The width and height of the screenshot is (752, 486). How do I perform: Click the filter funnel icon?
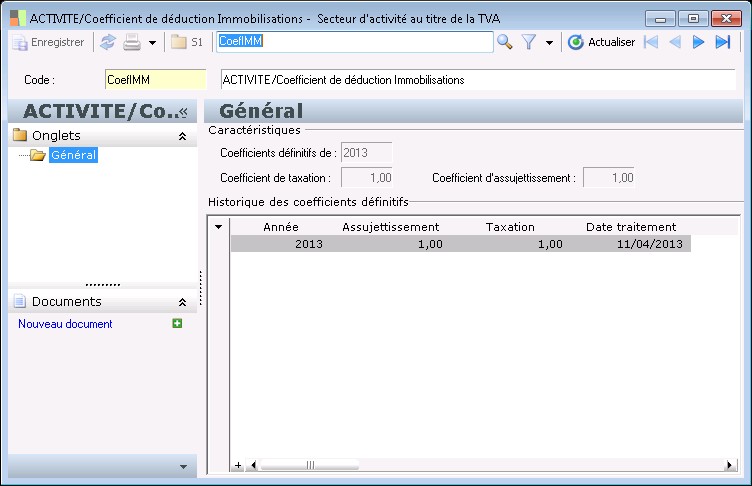pyautogui.click(x=529, y=42)
